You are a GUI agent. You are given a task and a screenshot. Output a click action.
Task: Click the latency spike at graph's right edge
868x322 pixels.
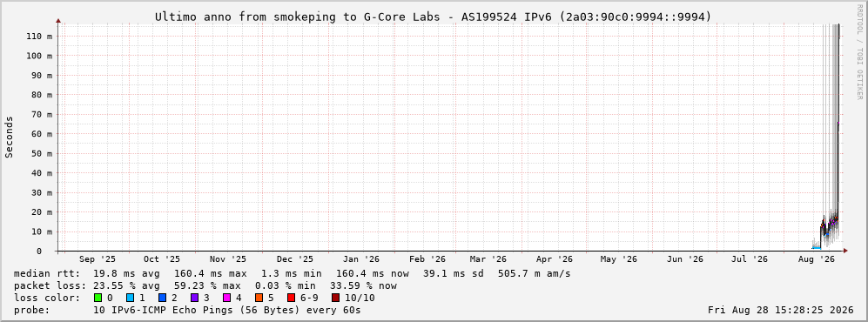[x=838, y=133]
